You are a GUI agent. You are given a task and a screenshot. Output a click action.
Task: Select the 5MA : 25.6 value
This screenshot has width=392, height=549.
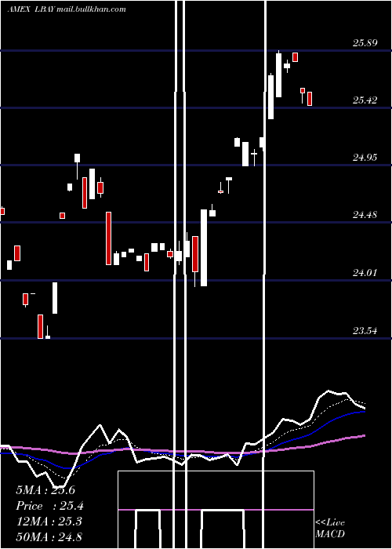[45, 490]
